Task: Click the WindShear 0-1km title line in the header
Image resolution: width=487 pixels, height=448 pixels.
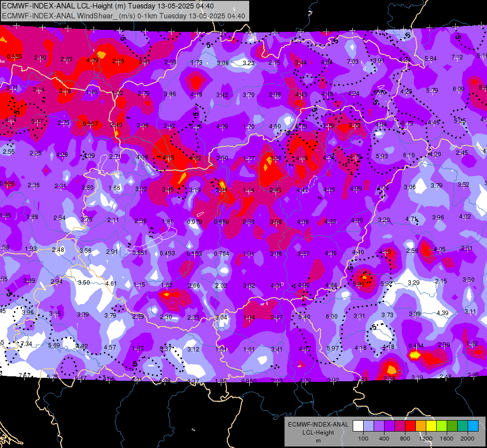Action: [123, 16]
